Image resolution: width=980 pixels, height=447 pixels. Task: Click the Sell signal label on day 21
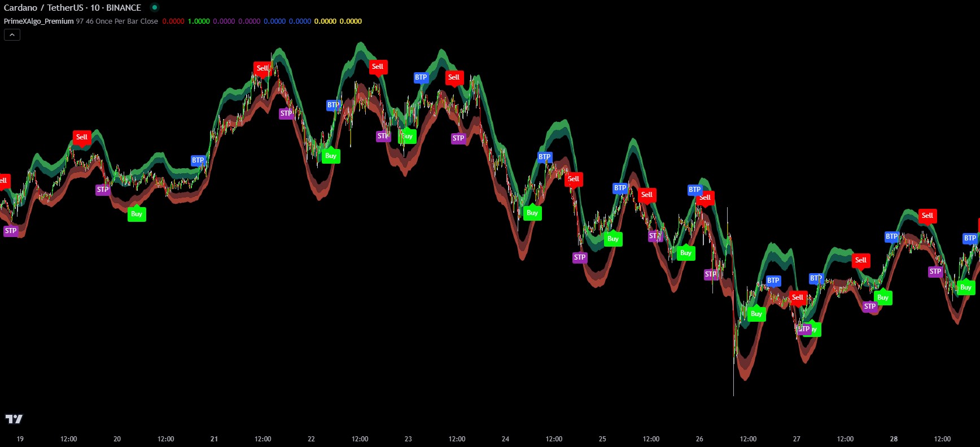tap(262, 68)
